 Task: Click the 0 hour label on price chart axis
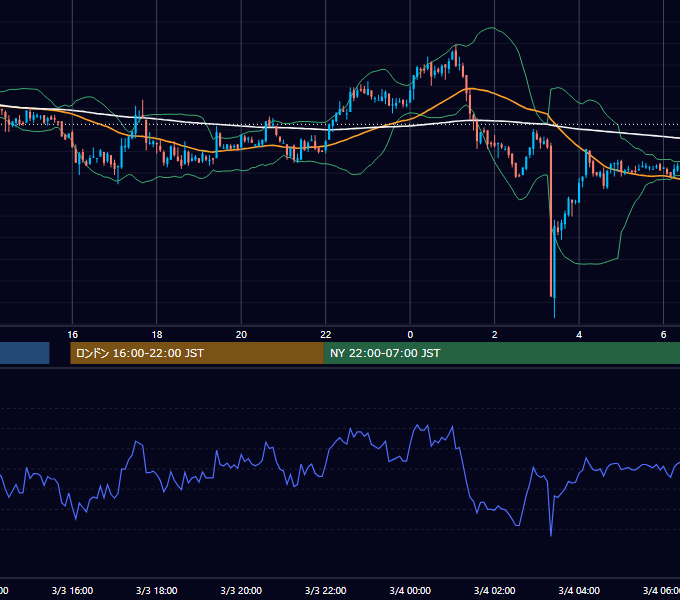pyautogui.click(x=410, y=335)
